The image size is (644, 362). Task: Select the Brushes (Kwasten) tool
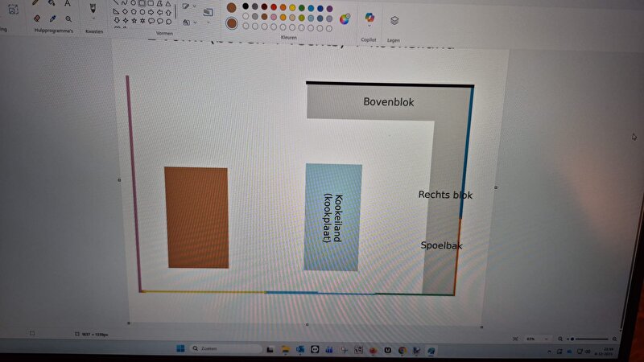pyautogui.click(x=93, y=6)
